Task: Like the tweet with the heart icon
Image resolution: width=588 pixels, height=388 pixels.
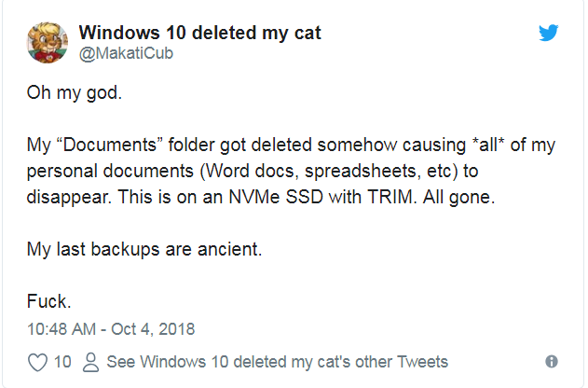Action: pyautogui.click(x=37, y=361)
